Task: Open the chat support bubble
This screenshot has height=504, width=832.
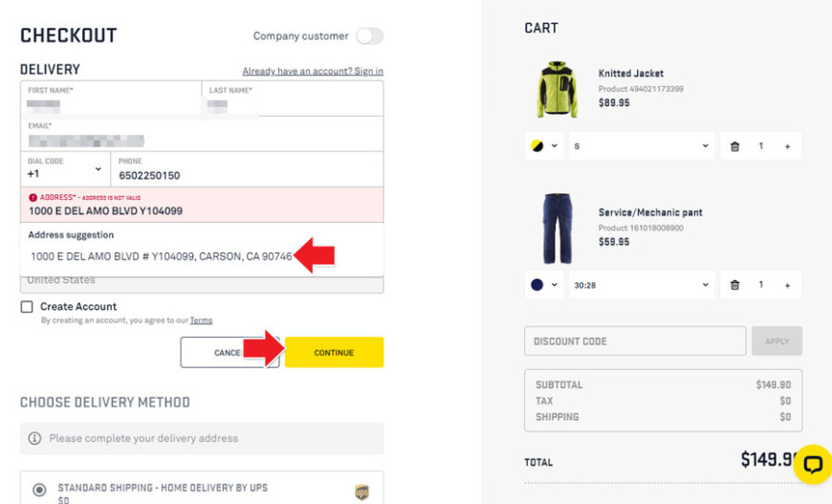Action: [x=812, y=464]
